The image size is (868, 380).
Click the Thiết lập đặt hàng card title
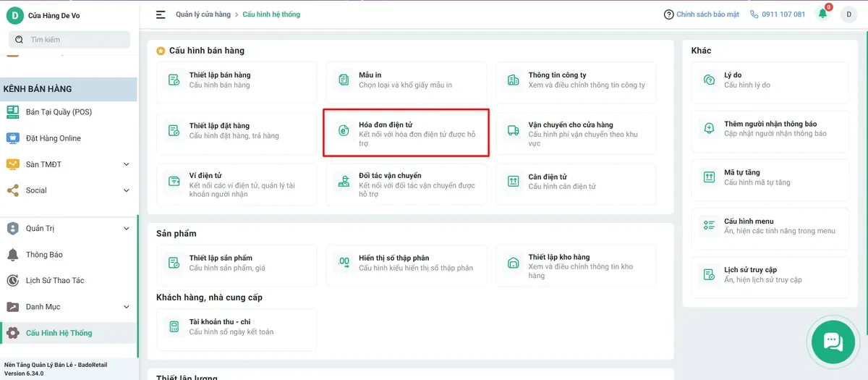coord(219,126)
